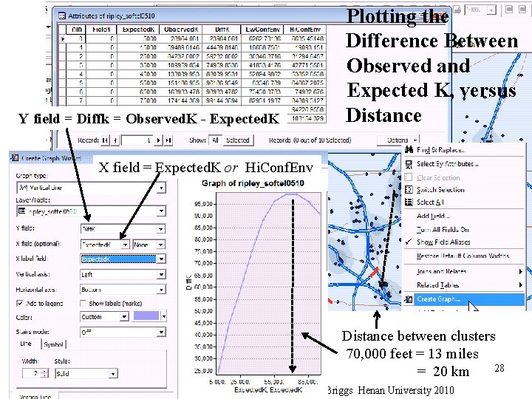Viewport: 532px width, 399px height.
Task: Click the lavender line color swatch
Action: 146,316
